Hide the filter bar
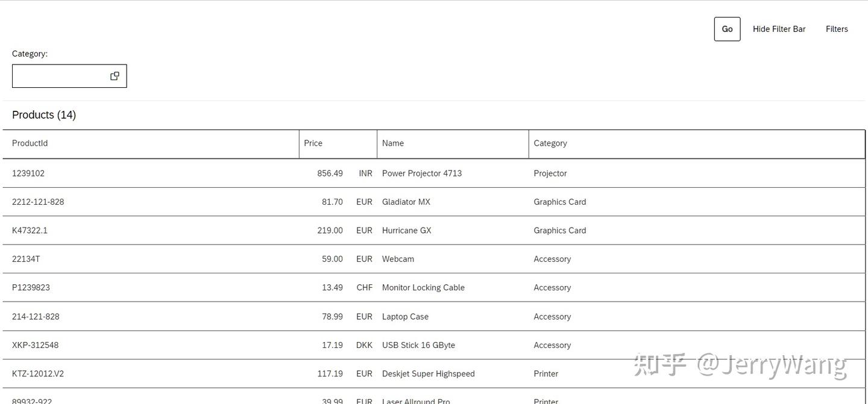This screenshot has height=404, width=868. click(779, 29)
